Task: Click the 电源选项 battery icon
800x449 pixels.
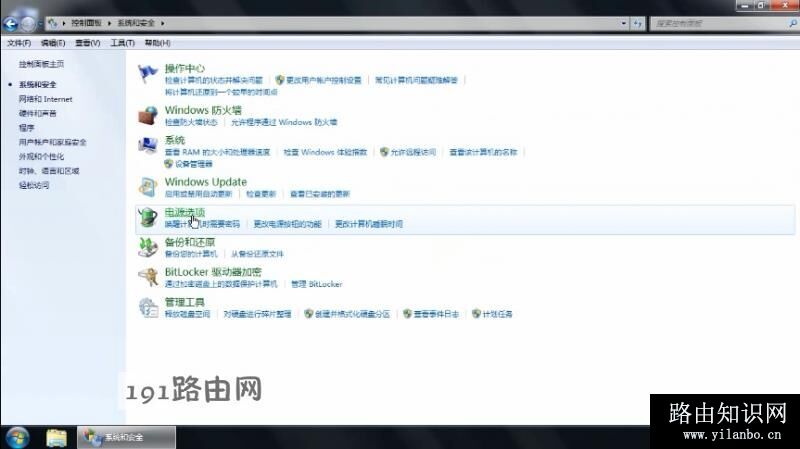Action: tap(147, 217)
